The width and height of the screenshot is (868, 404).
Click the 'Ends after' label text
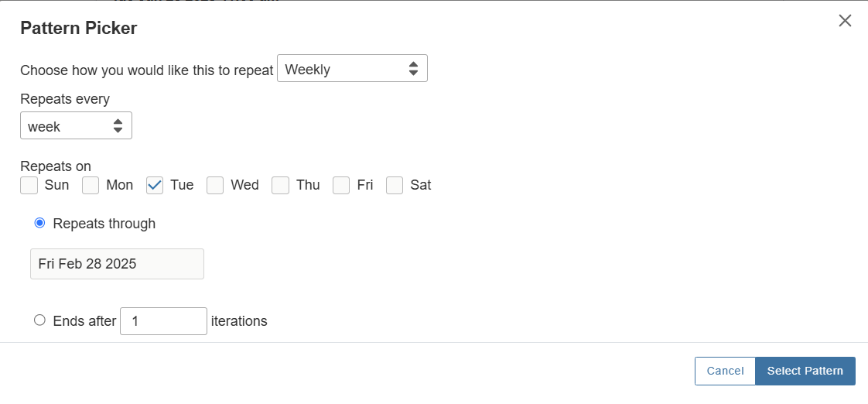coord(84,321)
